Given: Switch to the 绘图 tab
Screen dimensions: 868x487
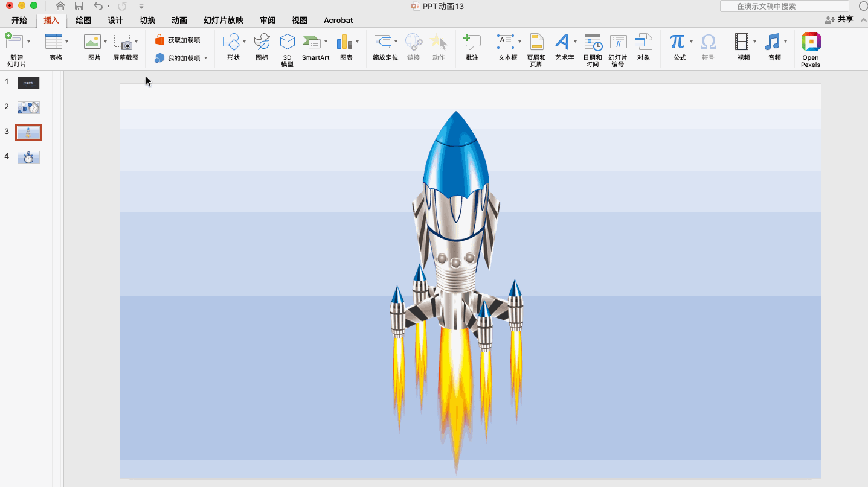Looking at the screenshot, I should point(83,20).
